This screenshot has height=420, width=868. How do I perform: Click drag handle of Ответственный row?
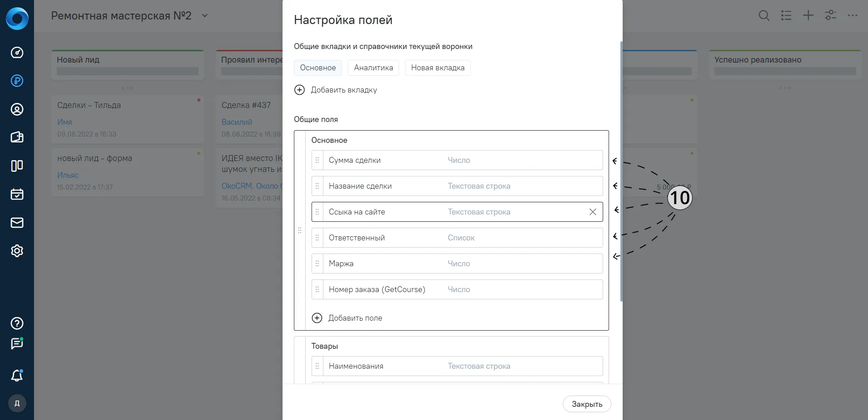coord(317,238)
